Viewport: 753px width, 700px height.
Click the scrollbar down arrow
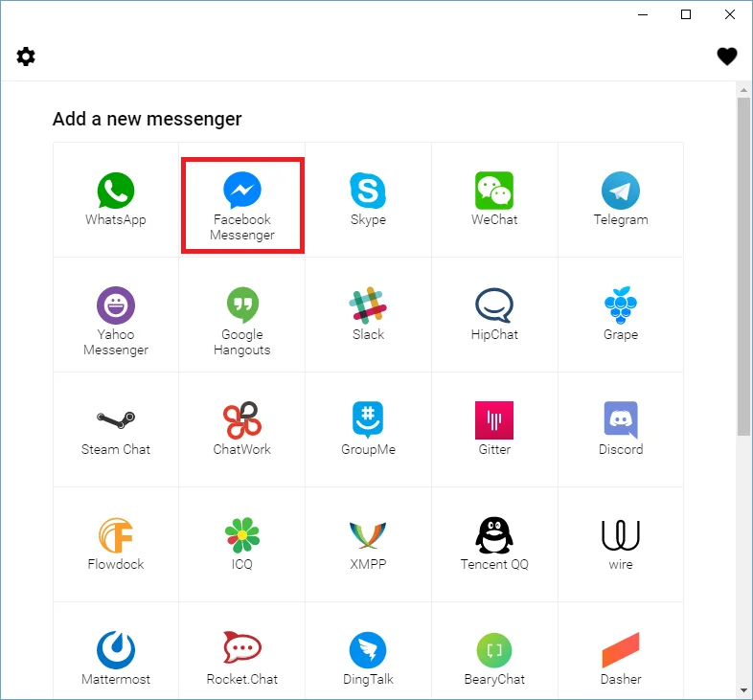coord(743,690)
